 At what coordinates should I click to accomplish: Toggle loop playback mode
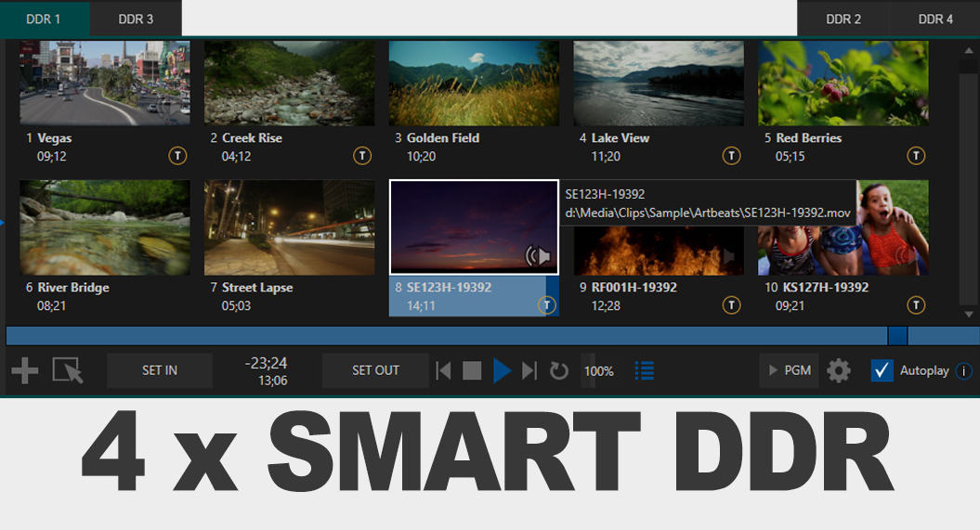[558, 371]
